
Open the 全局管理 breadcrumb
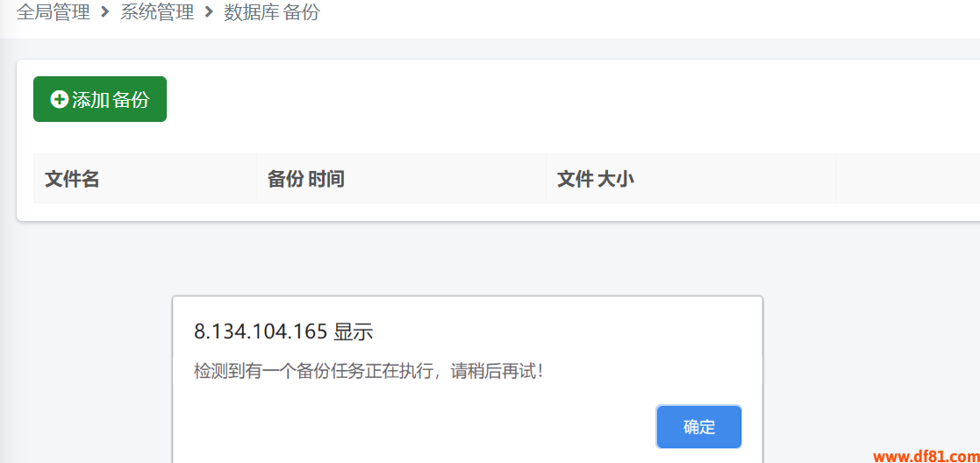tap(54, 12)
